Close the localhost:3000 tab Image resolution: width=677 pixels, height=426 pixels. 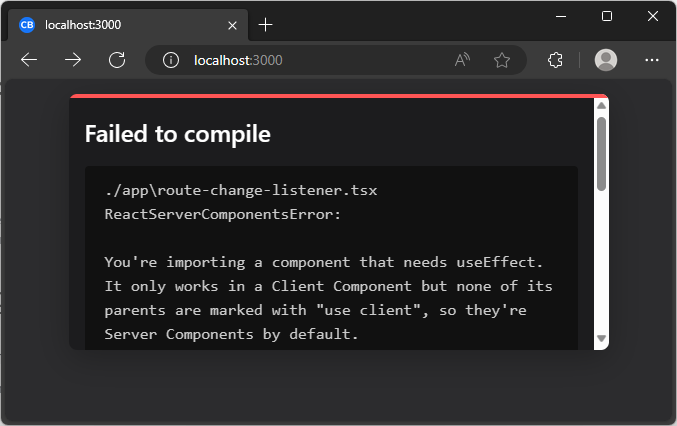[x=230, y=24]
